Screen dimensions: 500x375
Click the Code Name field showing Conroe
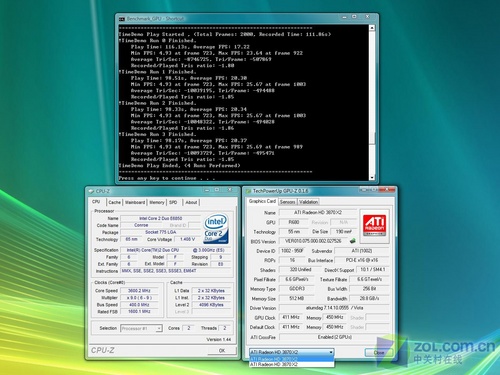click(141, 225)
